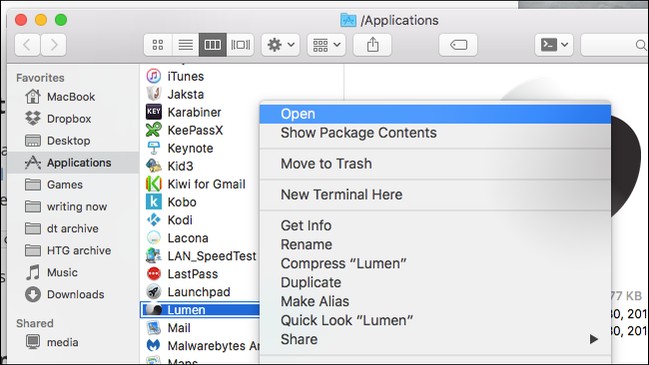Click the Jaksta app icon
The height and width of the screenshot is (365, 649).
click(x=154, y=94)
